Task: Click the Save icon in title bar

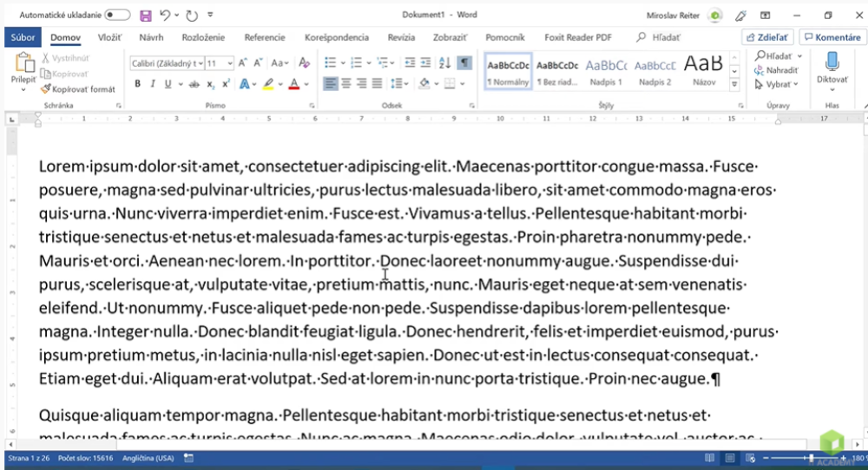Action: (x=145, y=16)
